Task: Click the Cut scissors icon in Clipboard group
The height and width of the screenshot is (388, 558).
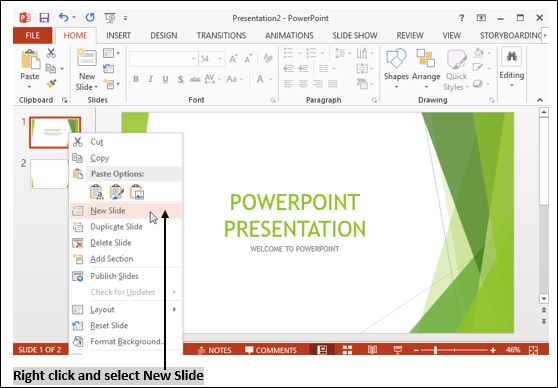Action: pos(51,53)
